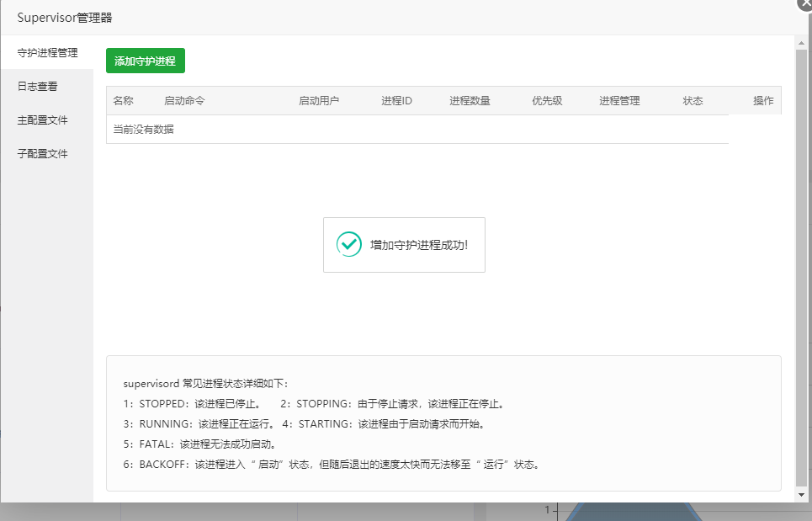Click the 增加守护进程成功! message text
The image size is (812, 521).
(419, 245)
